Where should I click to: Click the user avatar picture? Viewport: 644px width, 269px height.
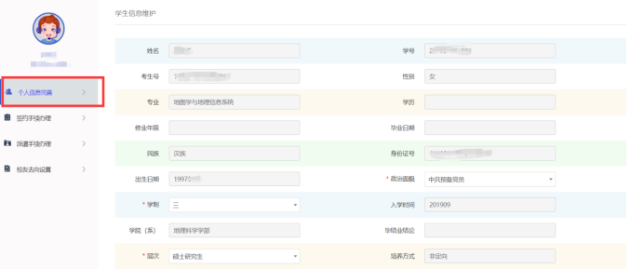tap(48, 29)
